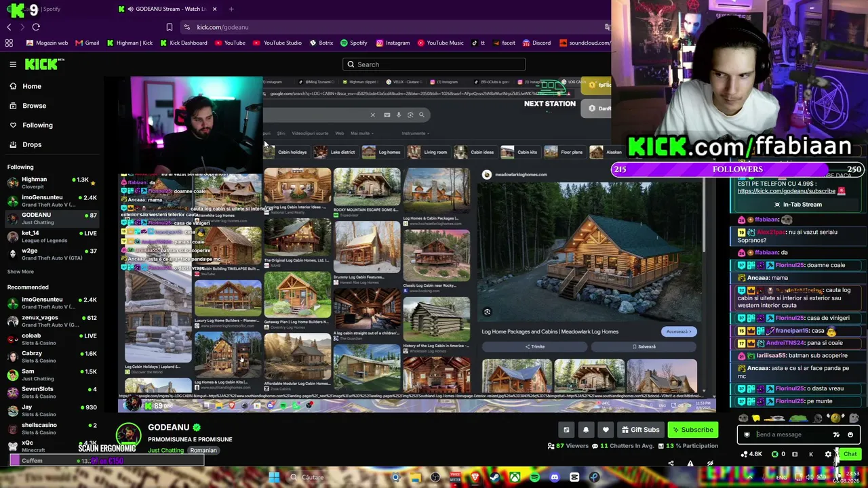Open the chat emote picker
Image resolution: width=868 pixels, height=488 pixels.
pos(850,435)
